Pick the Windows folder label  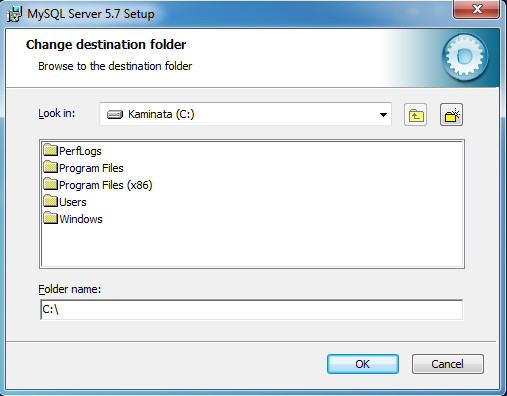tap(81, 219)
